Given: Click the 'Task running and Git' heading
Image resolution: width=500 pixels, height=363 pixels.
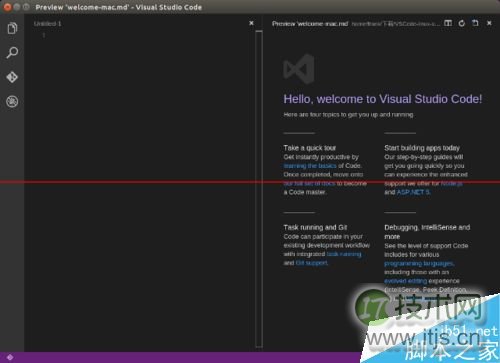Looking at the screenshot, I should 315,227.
